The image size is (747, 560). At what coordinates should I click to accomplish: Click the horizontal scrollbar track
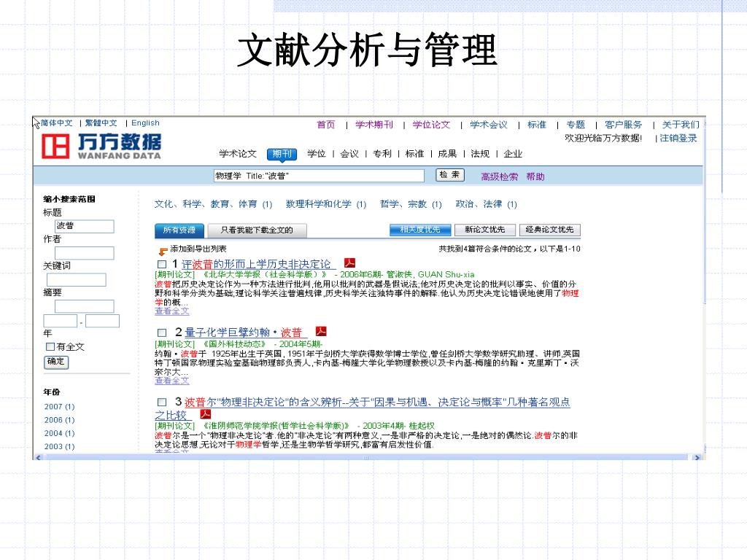click(x=366, y=457)
